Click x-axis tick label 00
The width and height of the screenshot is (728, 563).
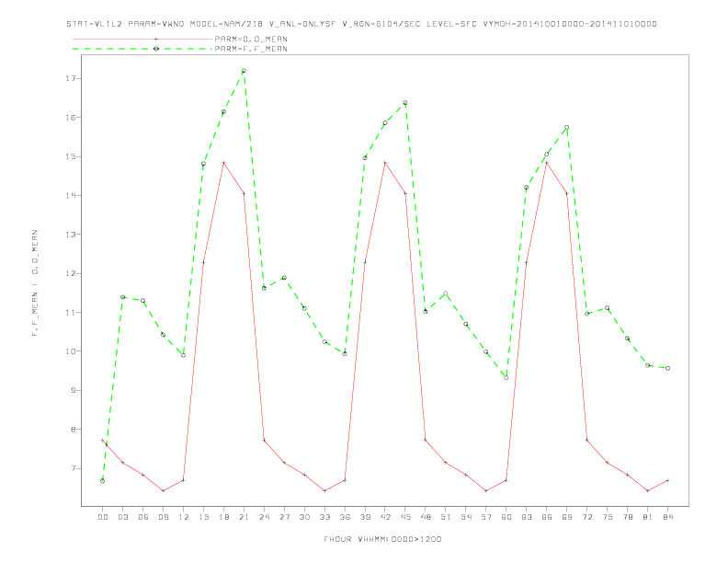(x=103, y=517)
